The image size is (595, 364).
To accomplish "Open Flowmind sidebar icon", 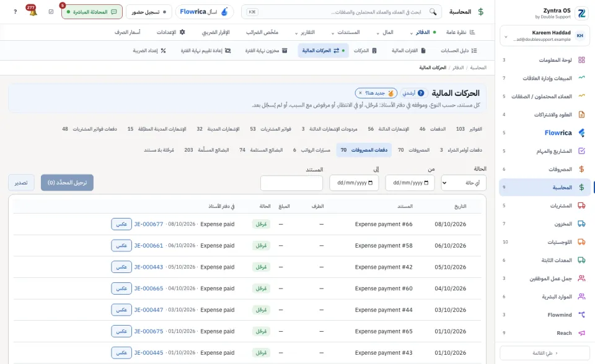I will (581, 314).
